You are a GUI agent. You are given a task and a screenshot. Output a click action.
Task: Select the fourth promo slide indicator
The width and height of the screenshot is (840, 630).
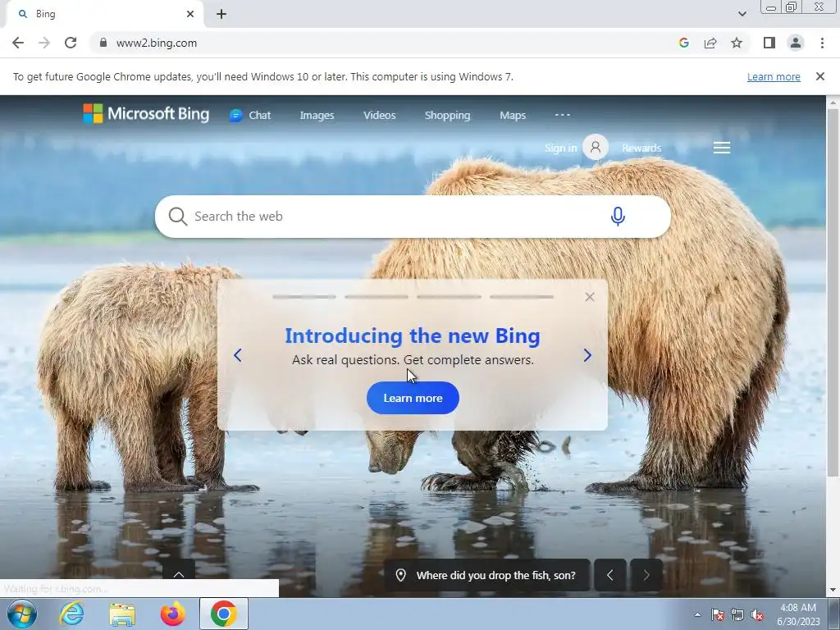521,297
